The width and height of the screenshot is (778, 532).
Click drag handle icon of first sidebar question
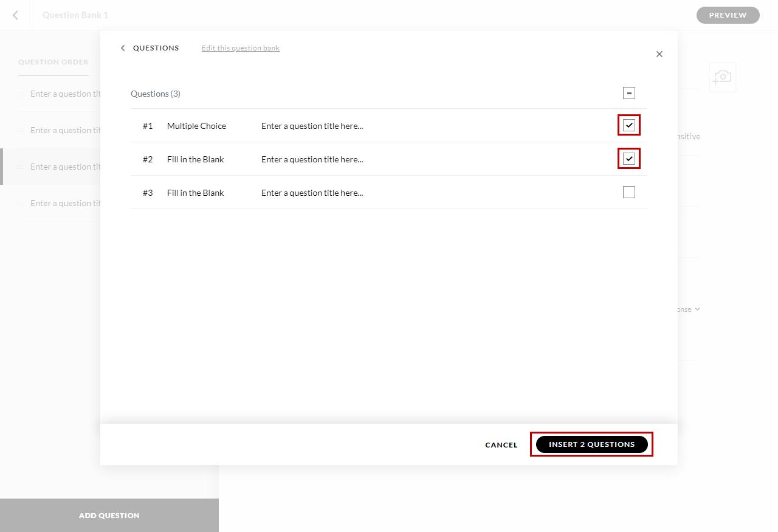click(21, 94)
